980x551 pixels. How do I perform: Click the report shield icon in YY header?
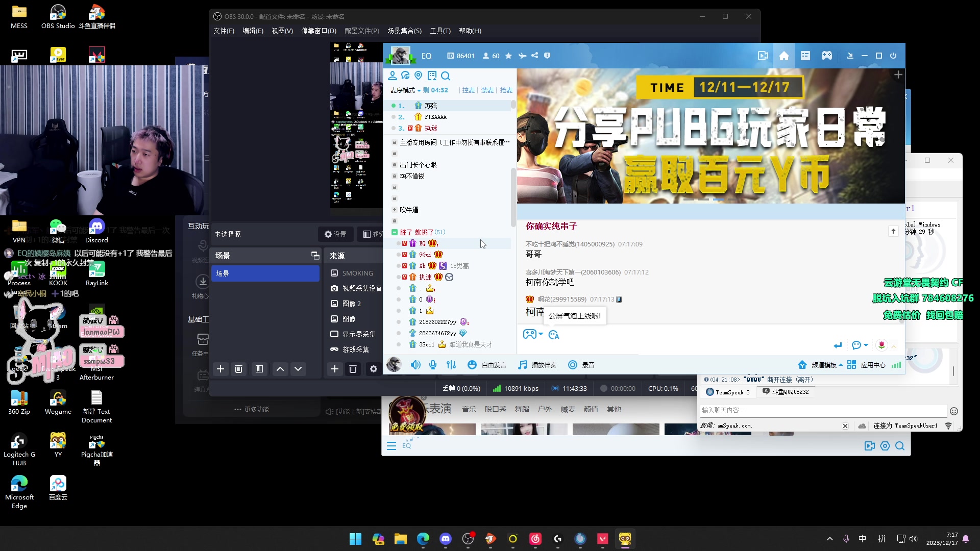(547, 56)
